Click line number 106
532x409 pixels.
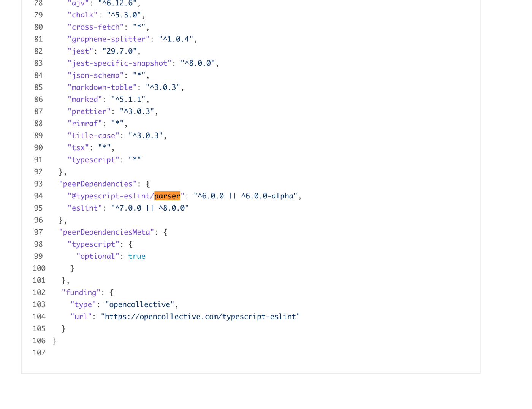click(39, 341)
